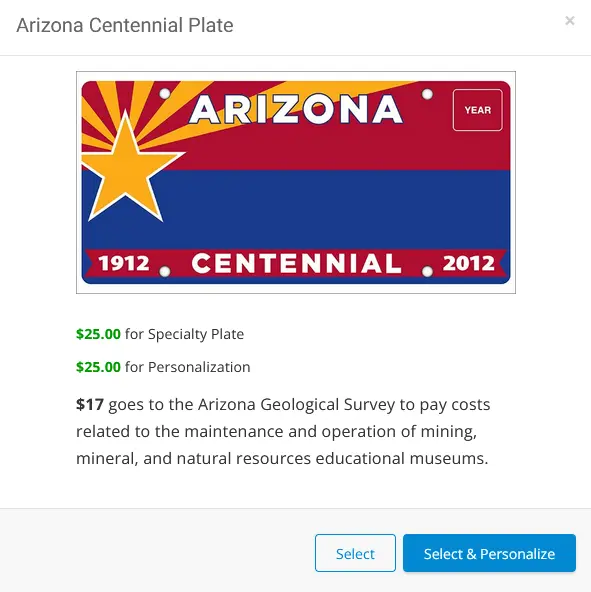Click the gold star on the plate
Image resolution: width=591 pixels, height=592 pixels.
coord(128,166)
